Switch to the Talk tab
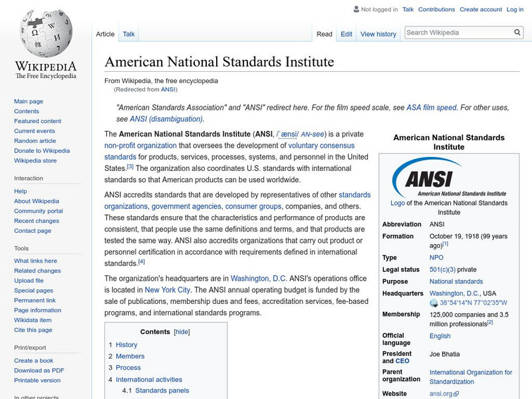Viewport: 532px width, 399px height. click(128, 34)
